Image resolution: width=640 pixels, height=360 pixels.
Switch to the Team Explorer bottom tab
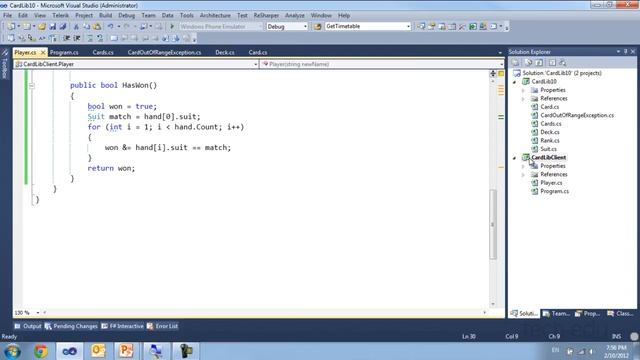(x=556, y=313)
